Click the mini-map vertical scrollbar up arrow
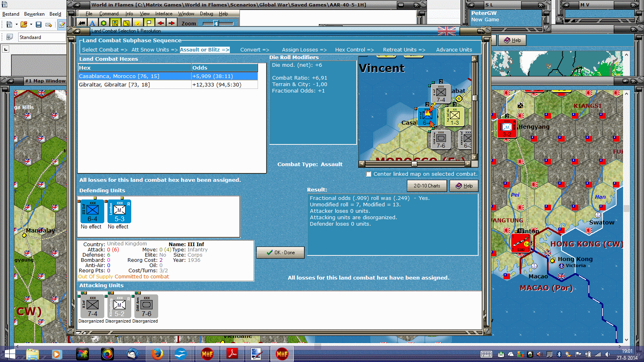The height and width of the screenshot is (362, 644). (x=475, y=59)
